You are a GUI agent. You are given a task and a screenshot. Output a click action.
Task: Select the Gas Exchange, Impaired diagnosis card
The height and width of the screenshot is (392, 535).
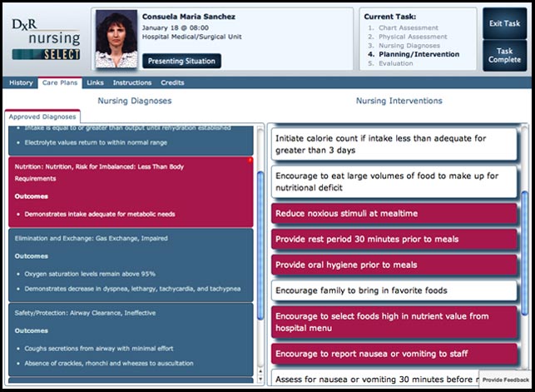click(131, 265)
